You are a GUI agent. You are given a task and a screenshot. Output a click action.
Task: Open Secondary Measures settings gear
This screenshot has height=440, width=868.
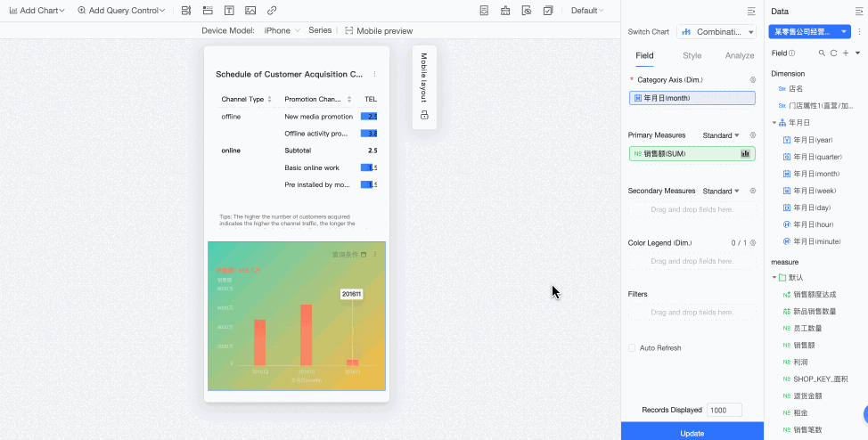pyautogui.click(x=752, y=191)
